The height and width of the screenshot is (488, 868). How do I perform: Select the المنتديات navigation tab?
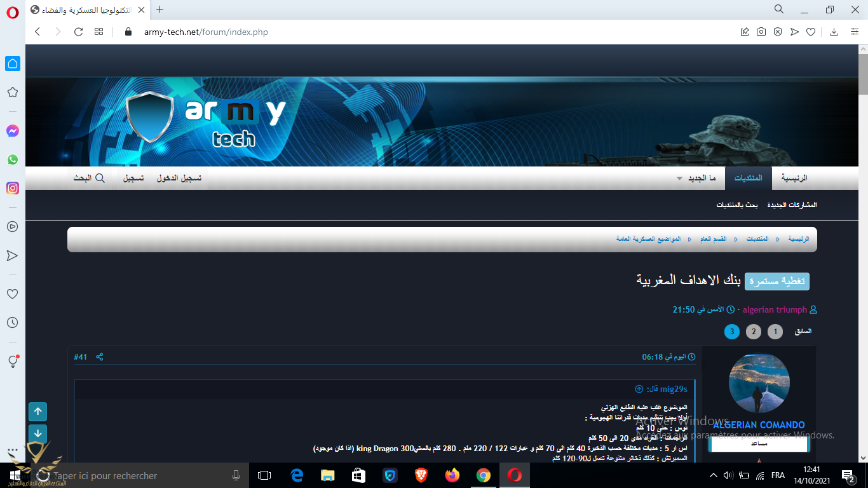749,179
